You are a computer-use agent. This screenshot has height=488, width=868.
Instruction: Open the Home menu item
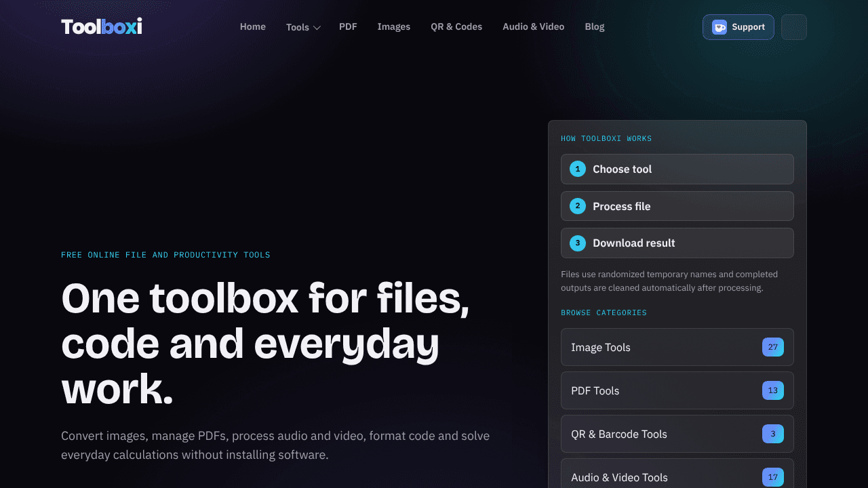tap(253, 27)
